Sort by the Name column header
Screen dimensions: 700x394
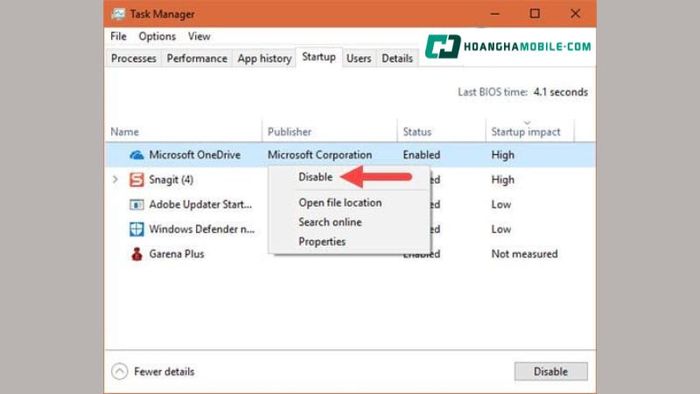point(125,132)
